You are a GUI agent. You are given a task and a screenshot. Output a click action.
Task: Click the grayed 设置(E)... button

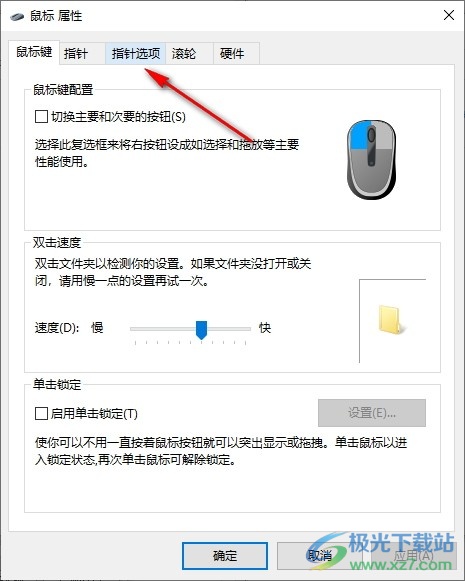tap(372, 412)
